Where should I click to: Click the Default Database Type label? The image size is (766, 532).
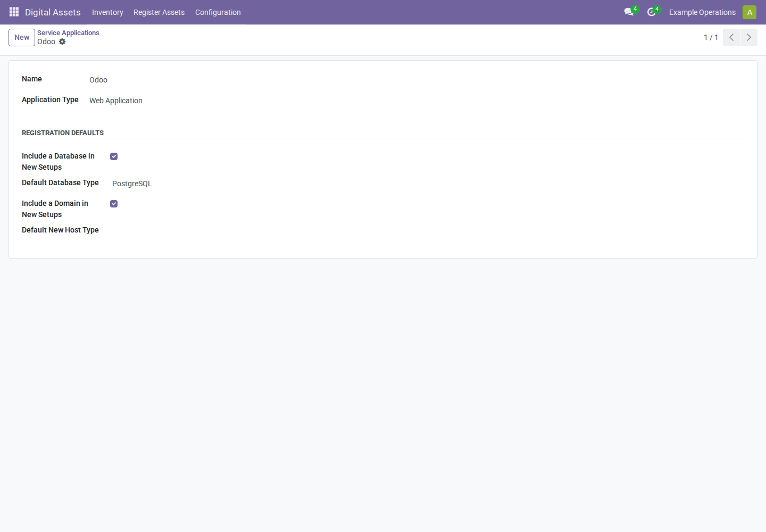[60, 182]
